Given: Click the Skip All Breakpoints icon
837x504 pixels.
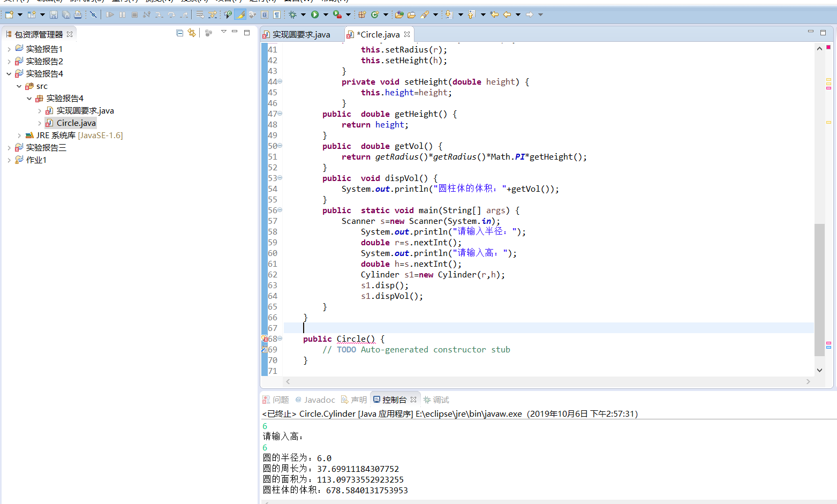Looking at the screenshot, I should click(93, 14).
